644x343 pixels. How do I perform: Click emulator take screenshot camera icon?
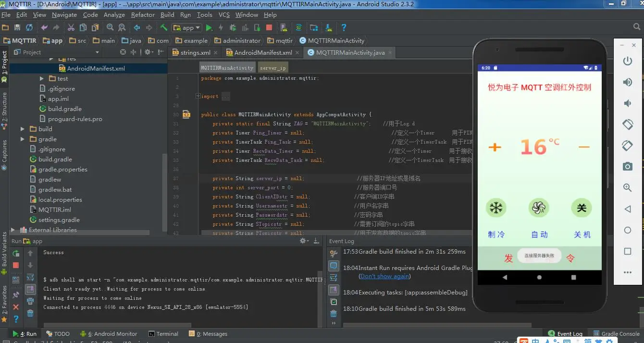click(x=627, y=167)
